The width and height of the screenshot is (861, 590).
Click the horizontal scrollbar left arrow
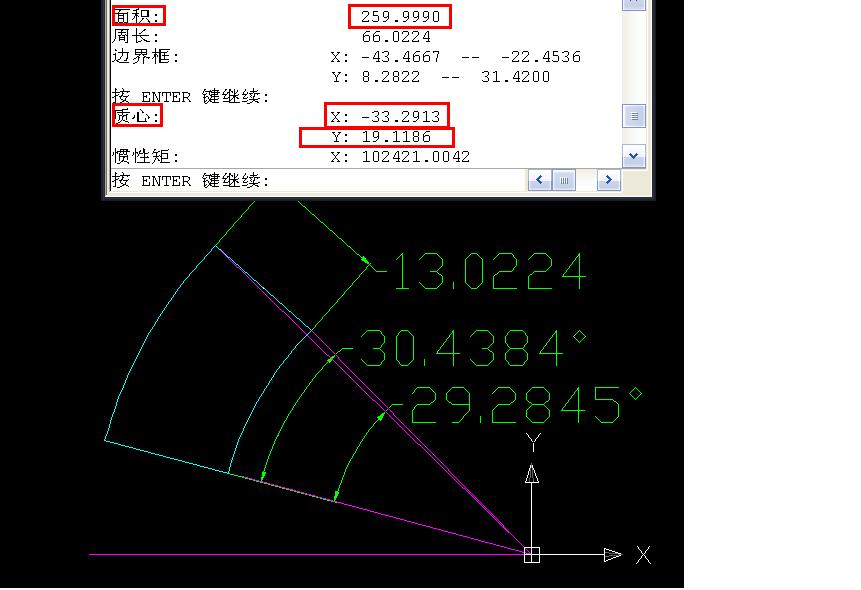coord(539,180)
